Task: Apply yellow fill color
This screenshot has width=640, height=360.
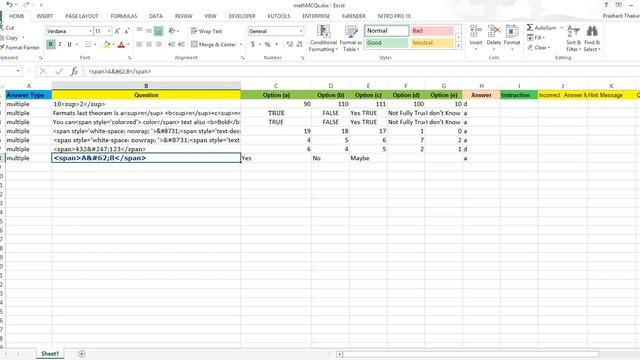Action: click(x=107, y=44)
